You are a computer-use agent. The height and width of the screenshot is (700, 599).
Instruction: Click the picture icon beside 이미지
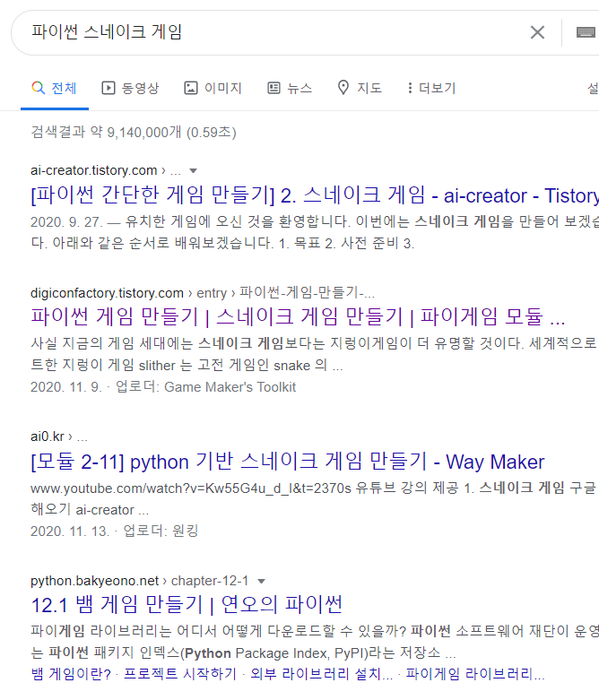pyautogui.click(x=191, y=88)
